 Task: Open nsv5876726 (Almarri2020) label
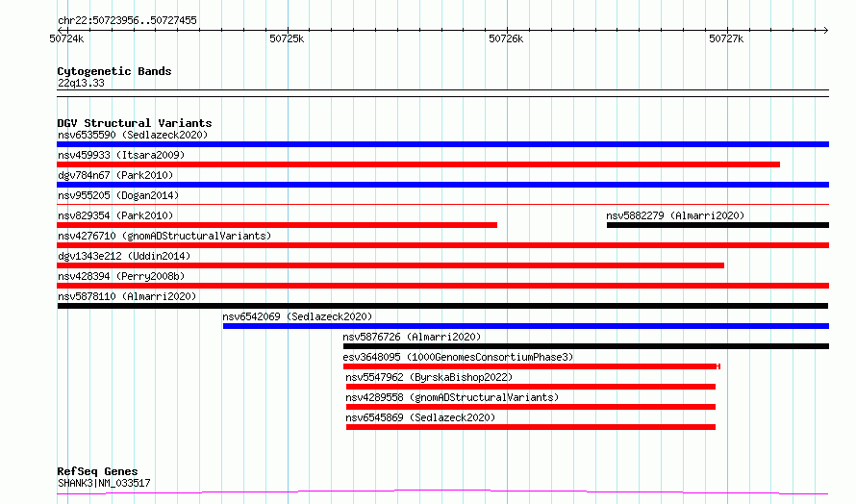point(412,337)
